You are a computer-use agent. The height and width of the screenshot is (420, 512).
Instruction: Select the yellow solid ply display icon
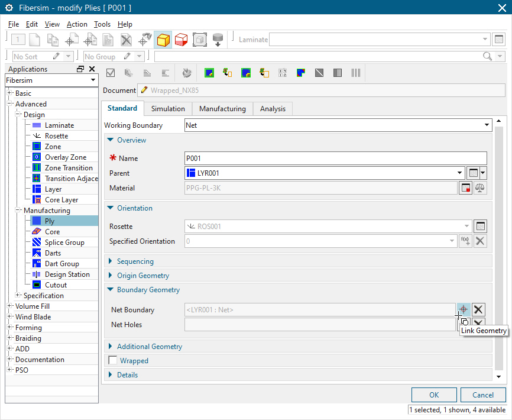tap(163, 40)
